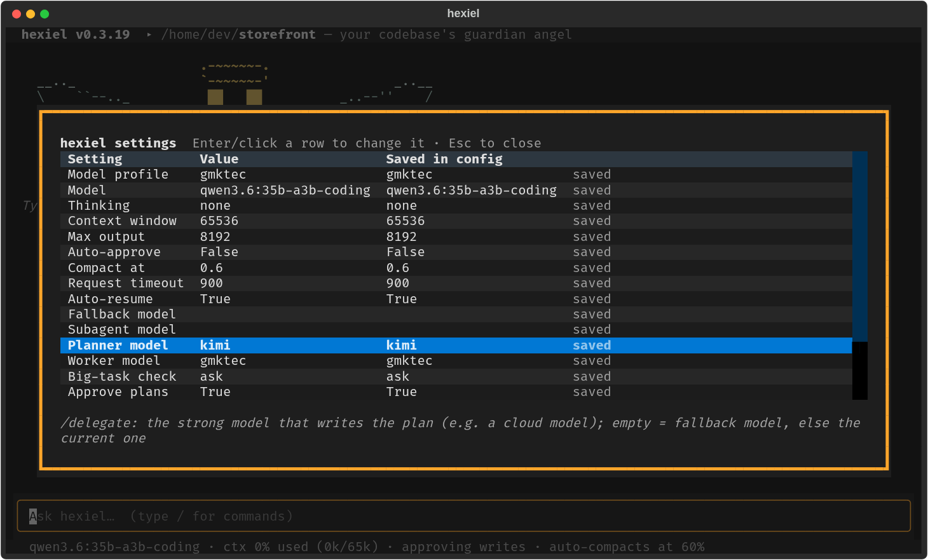The image size is (928, 560).
Task: Click the 'hexiel v0.3.19' version label
Action: pos(76,35)
